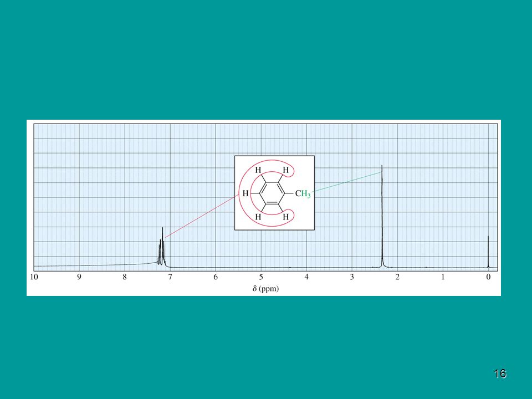
Task: Click the axis tick label 0
Action: [488, 277]
